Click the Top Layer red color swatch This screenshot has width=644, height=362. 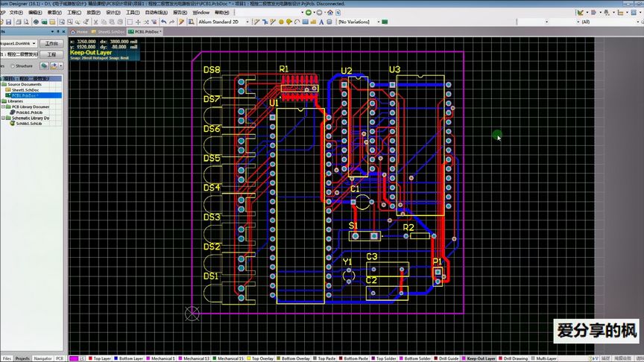tap(90, 358)
